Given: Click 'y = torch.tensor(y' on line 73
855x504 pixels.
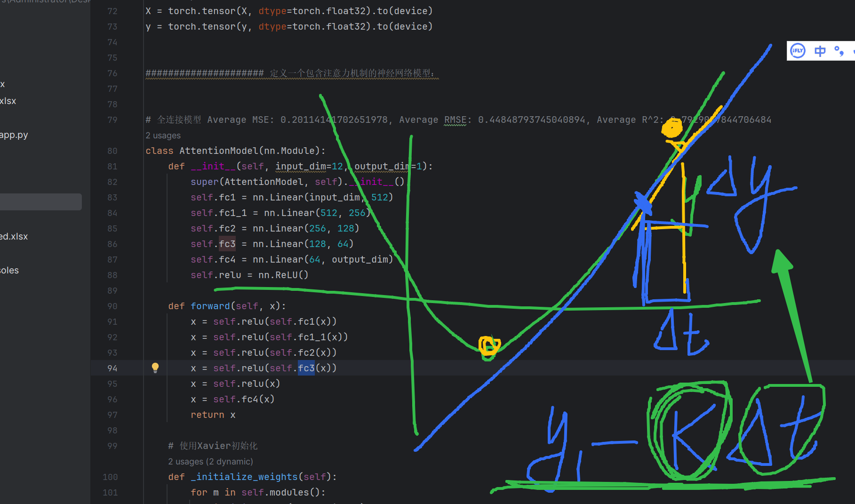Looking at the screenshot, I should click(x=196, y=26).
